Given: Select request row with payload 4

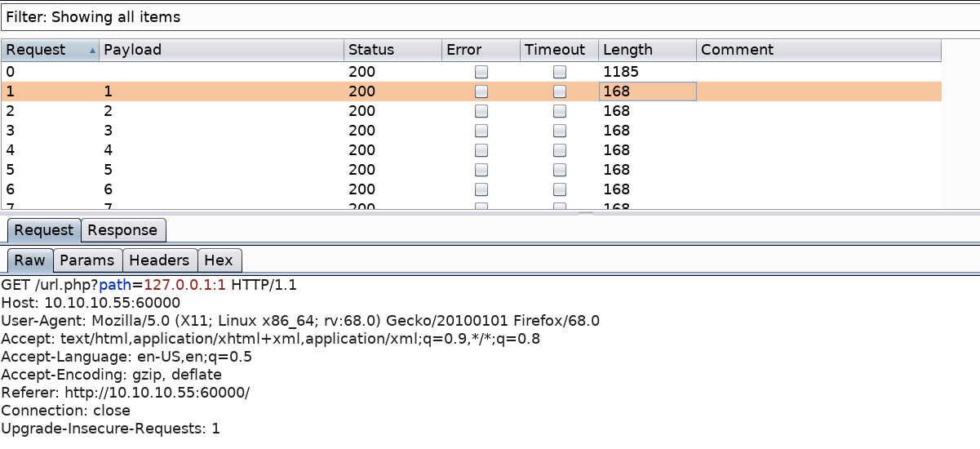Looking at the screenshot, I should (245, 150).
